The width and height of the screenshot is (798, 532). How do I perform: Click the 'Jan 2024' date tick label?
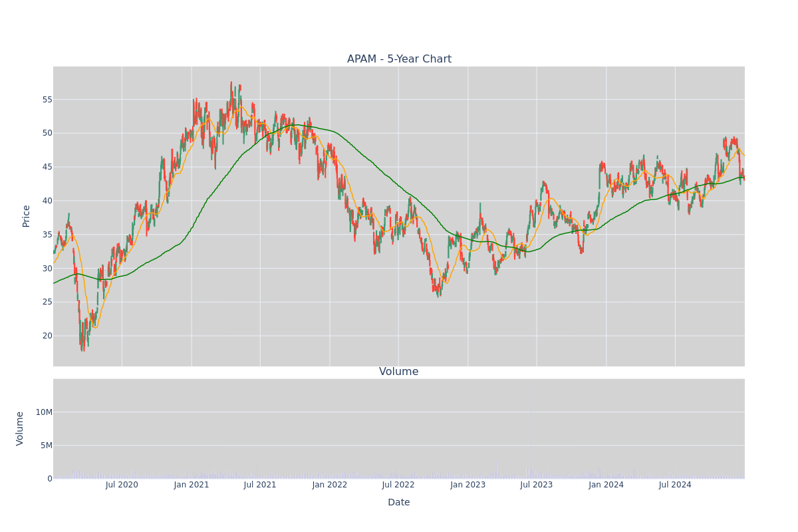tap(606, 485)
